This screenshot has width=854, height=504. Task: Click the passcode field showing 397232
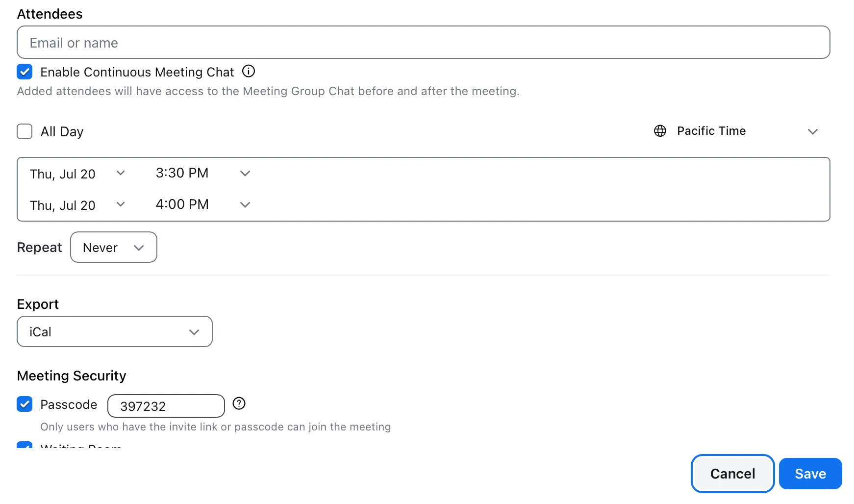pyautogui.click(x=166, y=406)
